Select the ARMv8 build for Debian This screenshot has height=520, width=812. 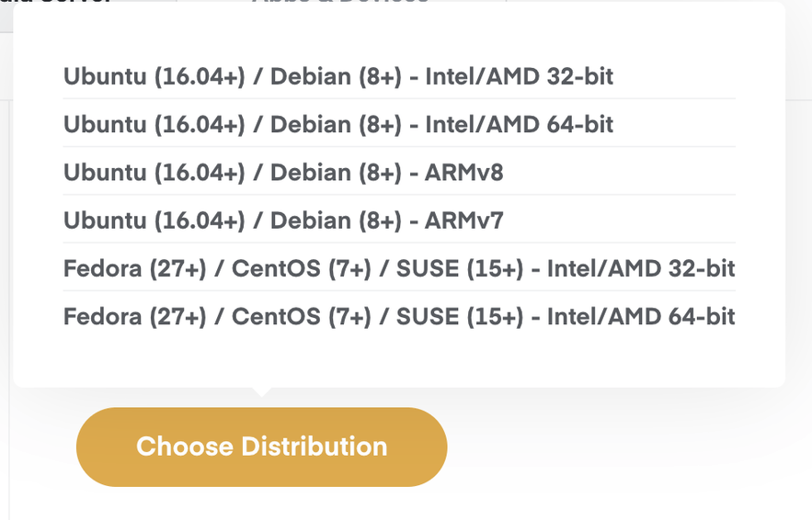pos(283,172)
